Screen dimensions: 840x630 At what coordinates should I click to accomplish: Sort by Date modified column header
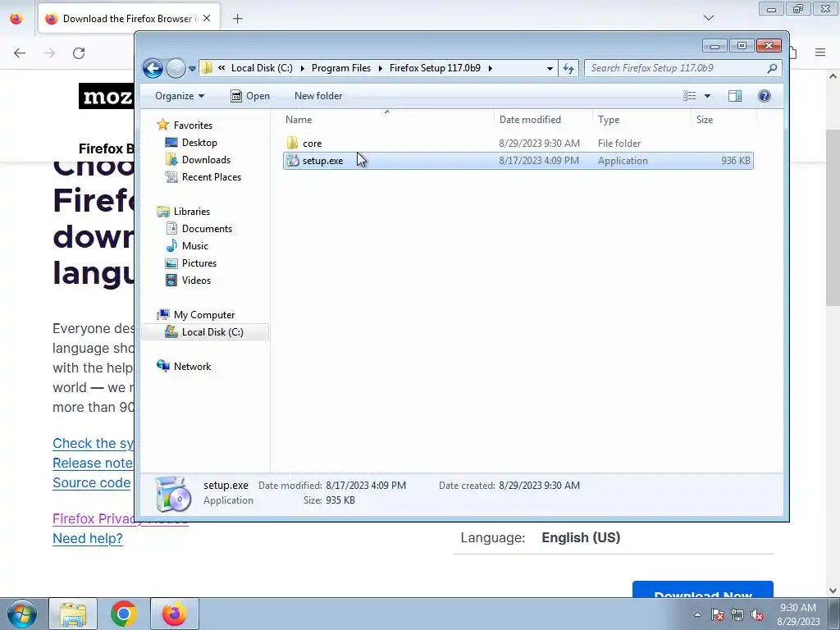543,120
